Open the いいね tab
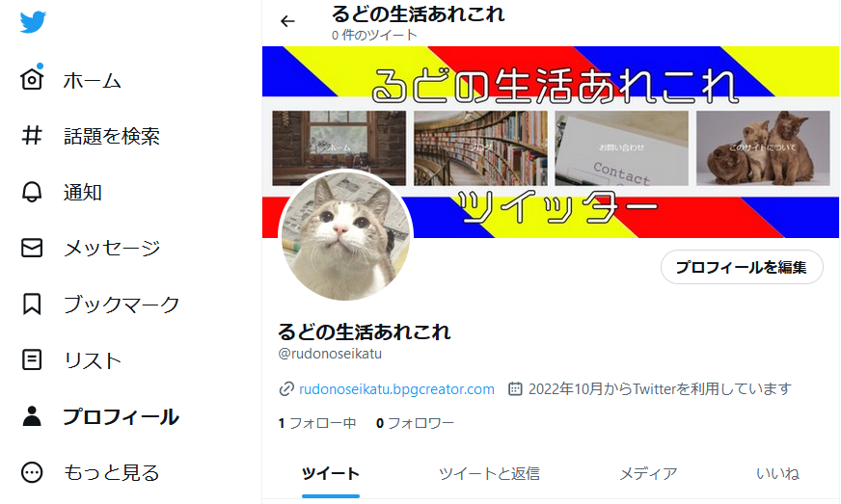Image resolution: width=841 pixels, height=504 pixels. click(x=777, y=473)
